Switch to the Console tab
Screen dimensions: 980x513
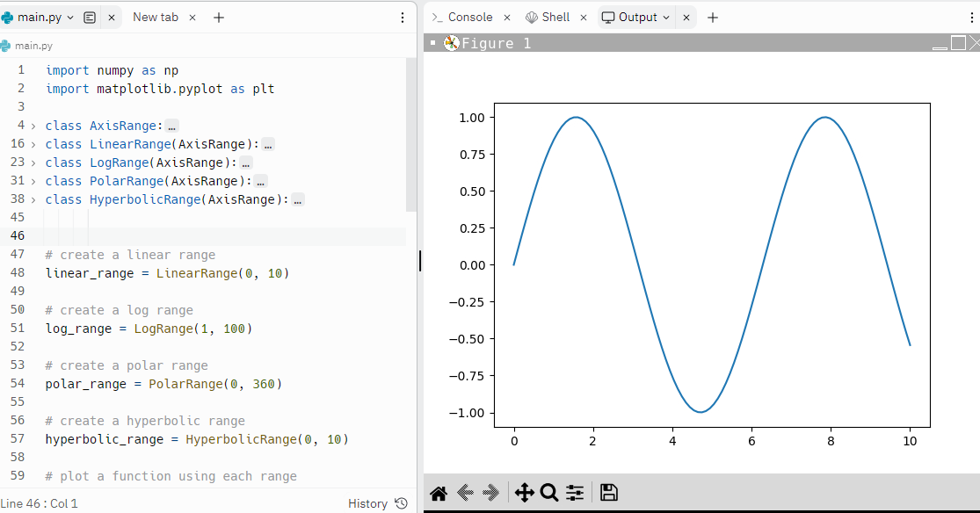pos(470,16)
